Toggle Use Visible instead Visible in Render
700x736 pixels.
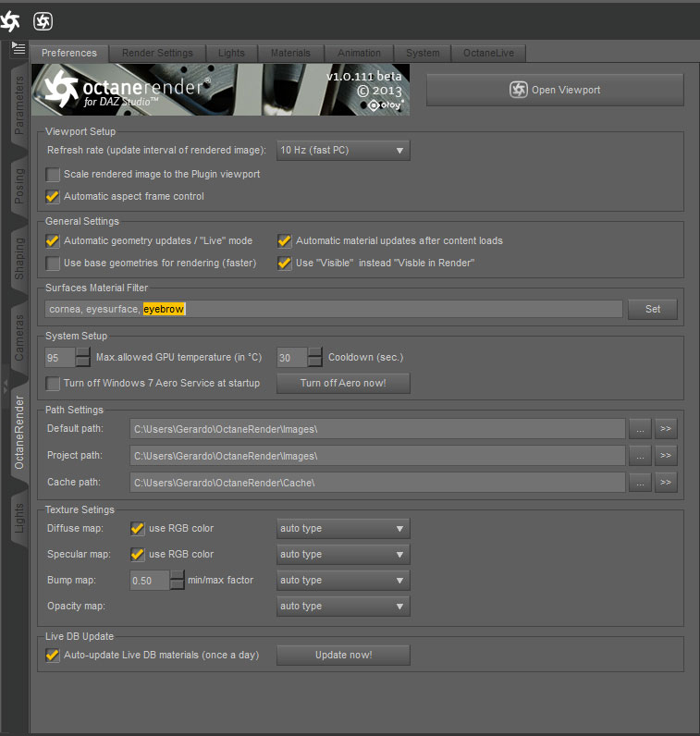tap(285, 263)
